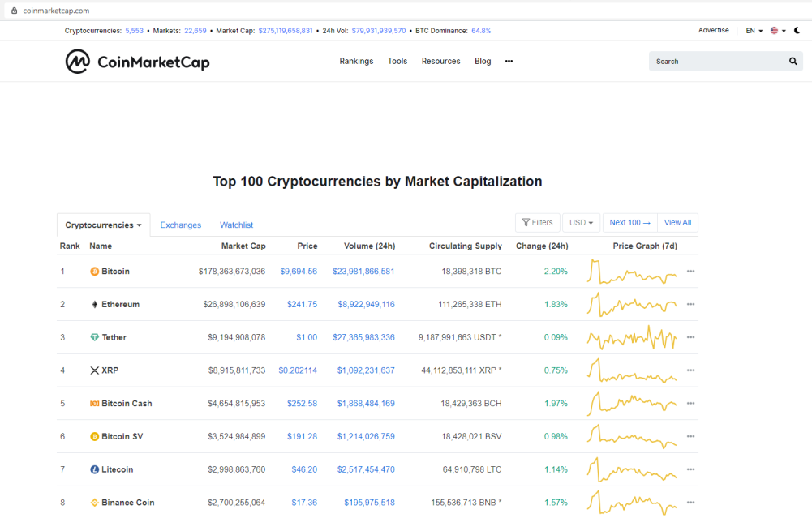Click the Tether coin icon
812x518 pixels.
(94, 337)
